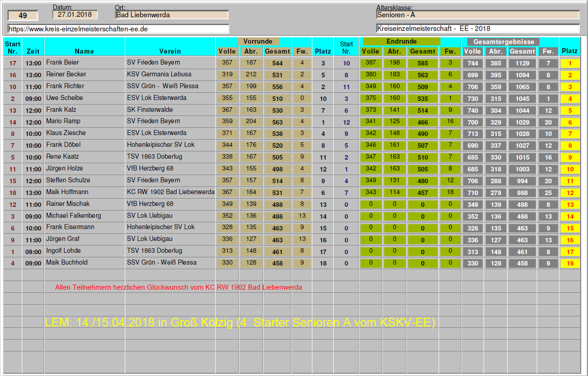Click Endrunde Volle 387 for Frank Beier
Screen dimensions: 588x376
[x=371, y=63]
